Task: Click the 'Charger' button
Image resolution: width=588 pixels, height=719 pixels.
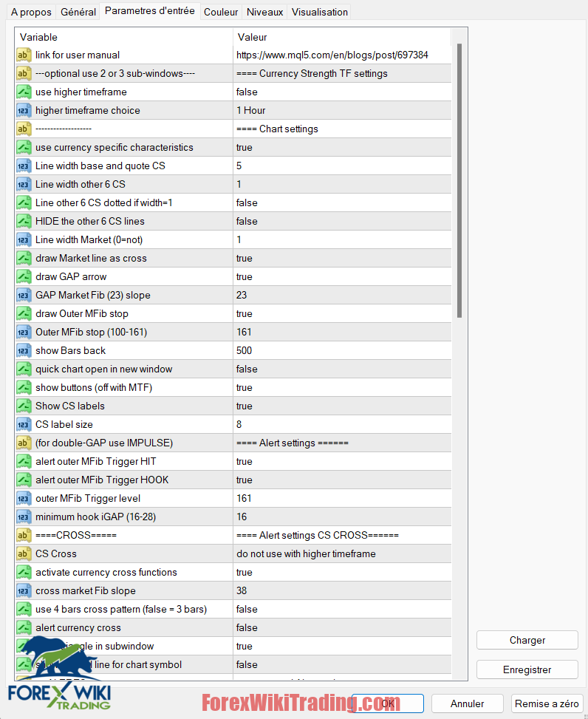Action: 527,640
